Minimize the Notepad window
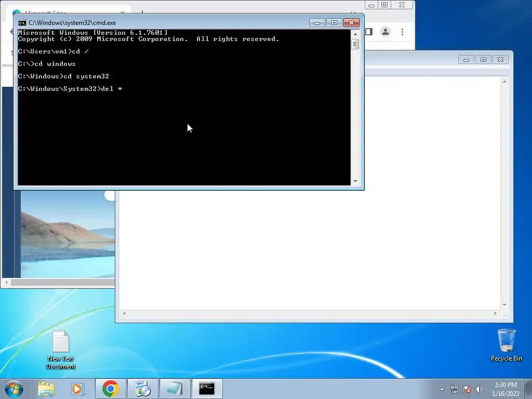 coord(466,60)
